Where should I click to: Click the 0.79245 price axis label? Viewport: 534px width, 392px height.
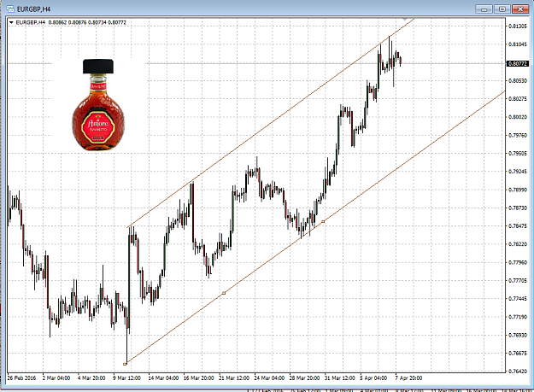click(x=517, y=172)
